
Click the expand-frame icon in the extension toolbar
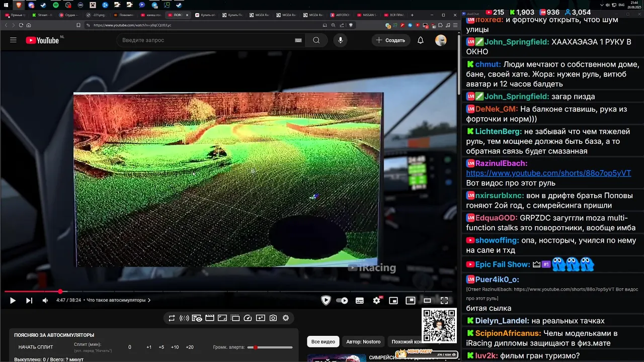pos(222,318)
